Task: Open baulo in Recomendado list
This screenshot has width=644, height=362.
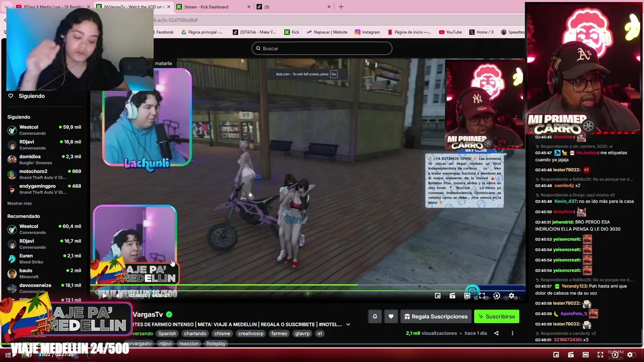Action: click(x=44, y=273)
